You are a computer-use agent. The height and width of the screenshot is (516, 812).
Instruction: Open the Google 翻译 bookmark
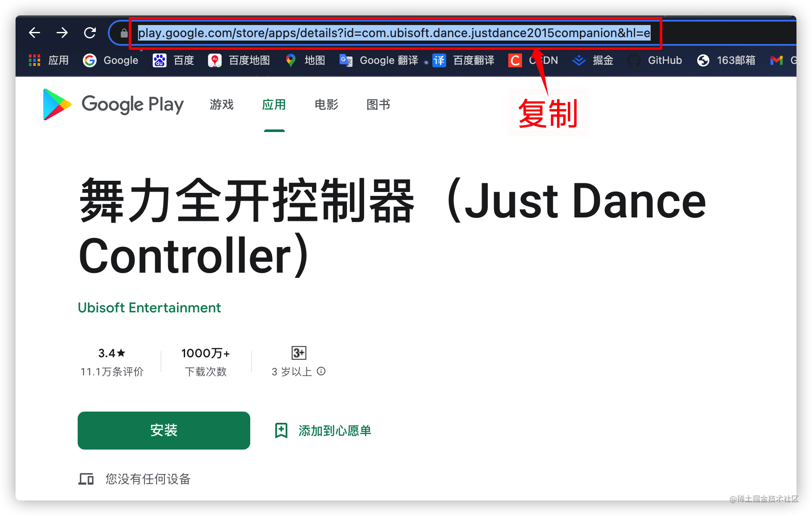[379, 60]
